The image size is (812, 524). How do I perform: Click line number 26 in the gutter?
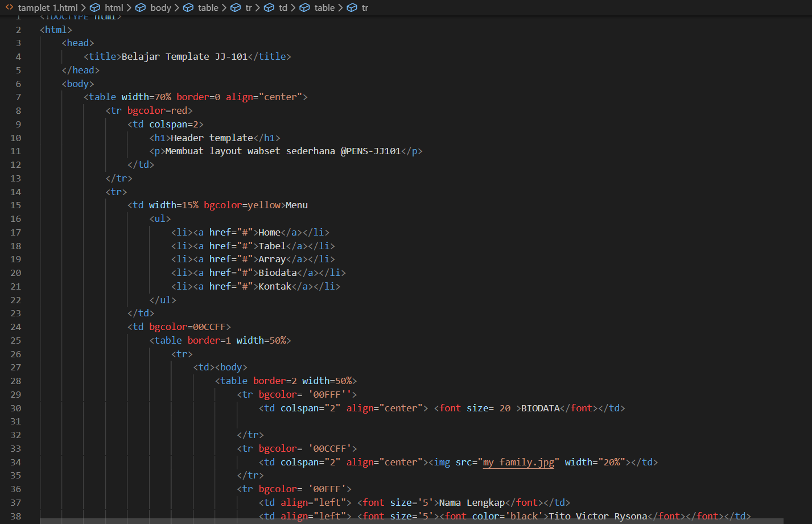pos(15,354)
